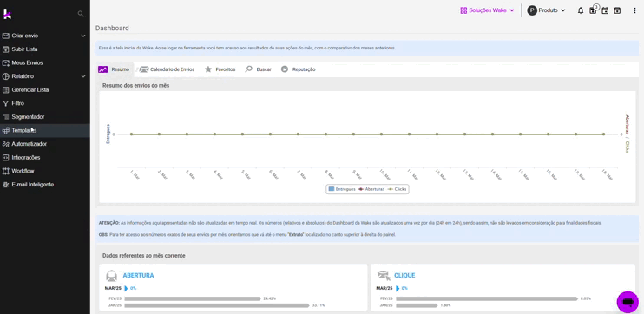Click the CLIQUE cursor envelope icon
The width and height of the screenshot is (644, 314).
384,276
